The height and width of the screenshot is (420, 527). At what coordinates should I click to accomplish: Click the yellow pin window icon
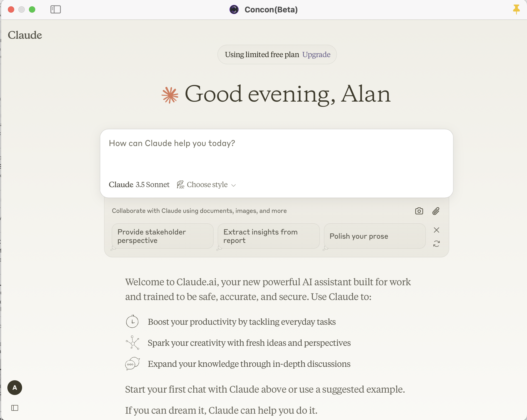[516, 9]
